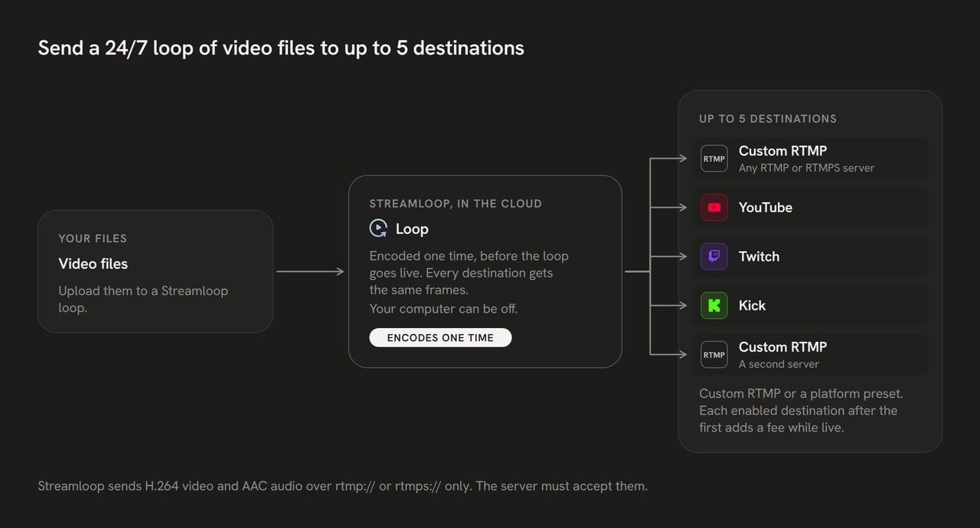Click the 'Send a 24/7 loop' page title
Image resolution: width=980 pixels, height=528 pixels.
click(x=281, y=48)
